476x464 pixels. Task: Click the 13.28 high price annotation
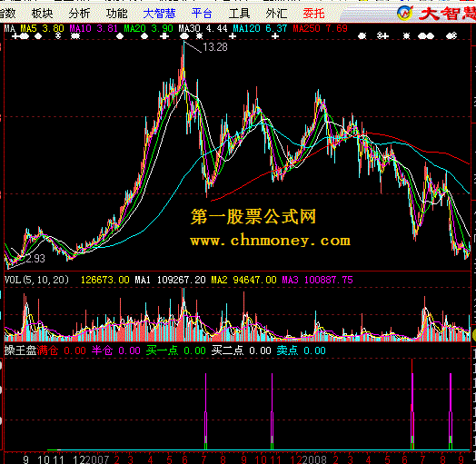(x=215, y=47)
